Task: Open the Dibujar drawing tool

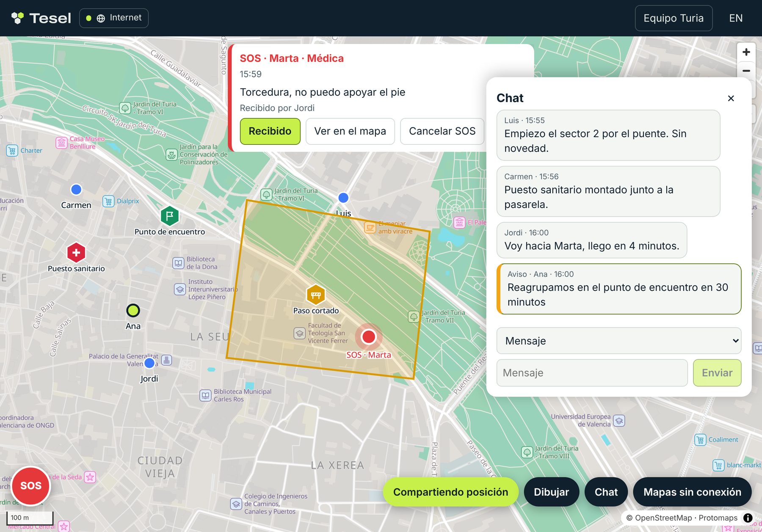Action: 551,492
